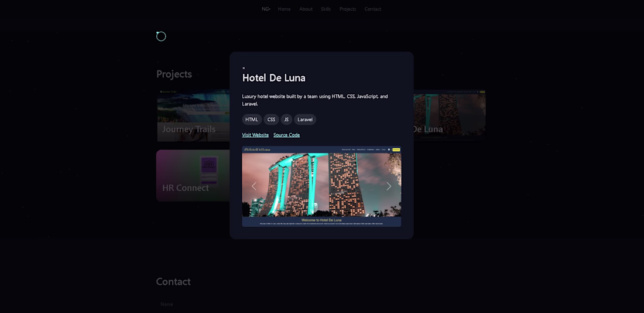
Task: Select the JS tag chip
Action: tap(286, 120)
